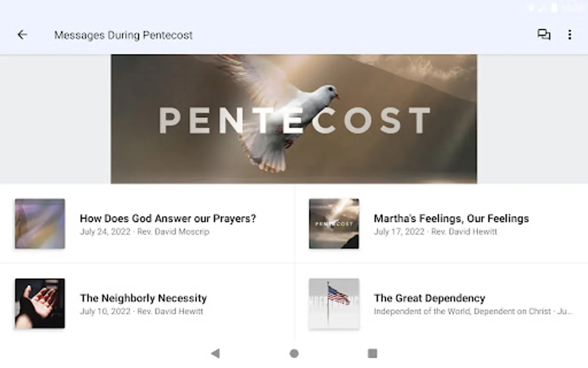Tap the small Pentecost sky thumbnail

[x=334, y=224]
